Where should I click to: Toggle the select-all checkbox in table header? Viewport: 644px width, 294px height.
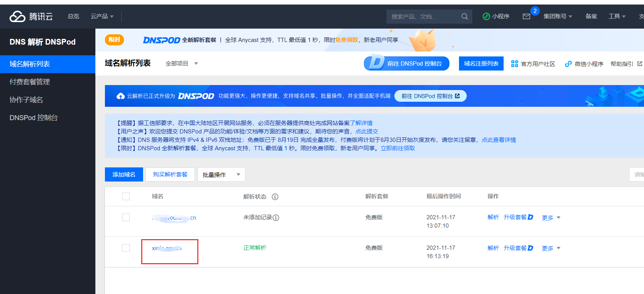(x=126, y=196)
